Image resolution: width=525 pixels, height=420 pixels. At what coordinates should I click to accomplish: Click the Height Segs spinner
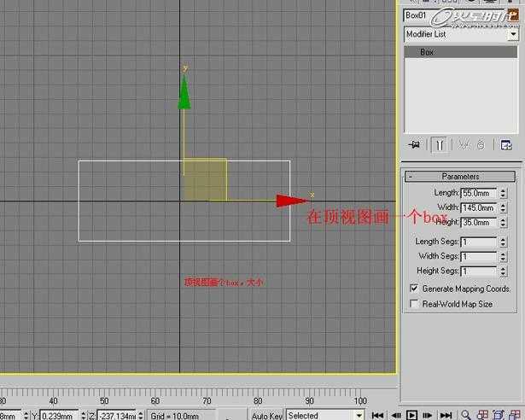503,271
